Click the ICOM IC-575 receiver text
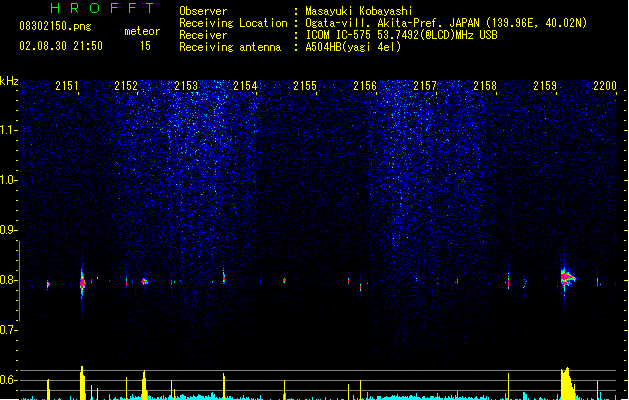This screenshot has width=629, height=400. pos(402,35)
